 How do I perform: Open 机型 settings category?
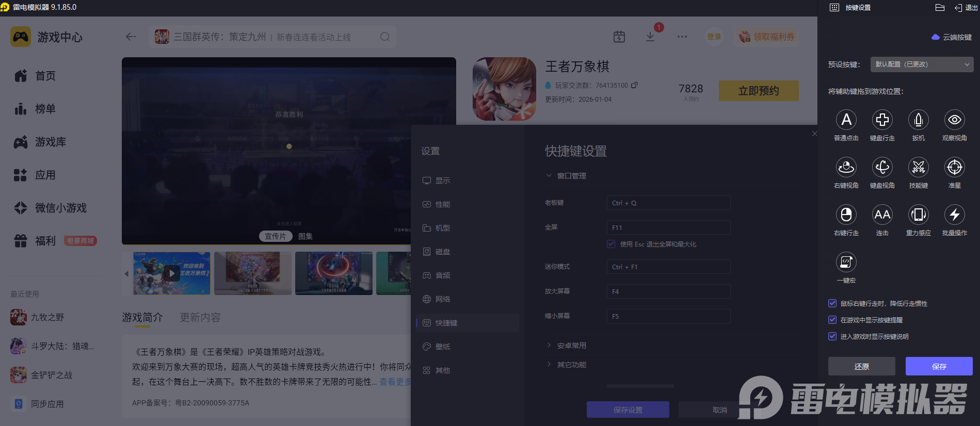468,228
